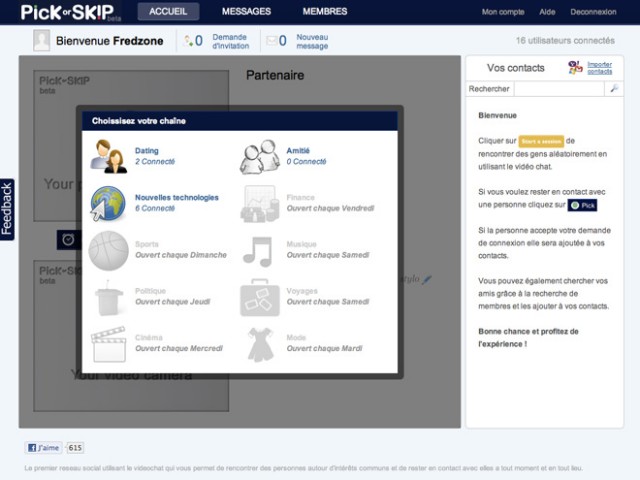Click '6 Connecté' under Nouvelles technologies
Image resolution: width=640 pixels, height=480 pixels.
click(x=155, y=208)
